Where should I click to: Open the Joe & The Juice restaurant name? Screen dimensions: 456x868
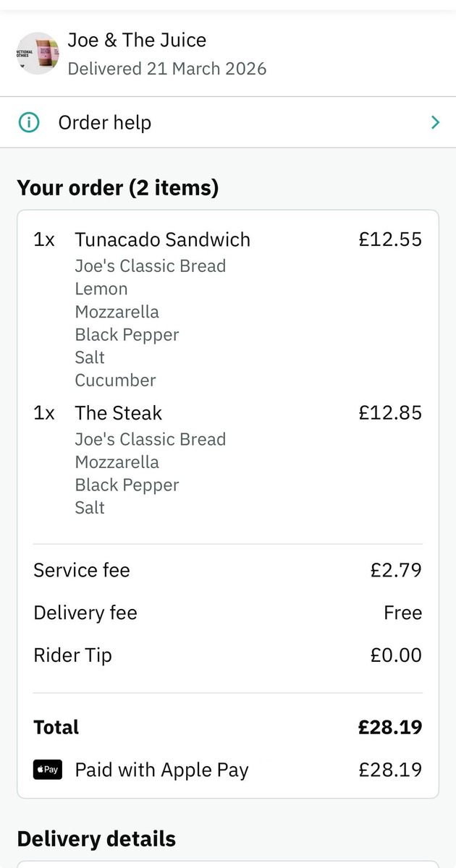tap(137, 41)
